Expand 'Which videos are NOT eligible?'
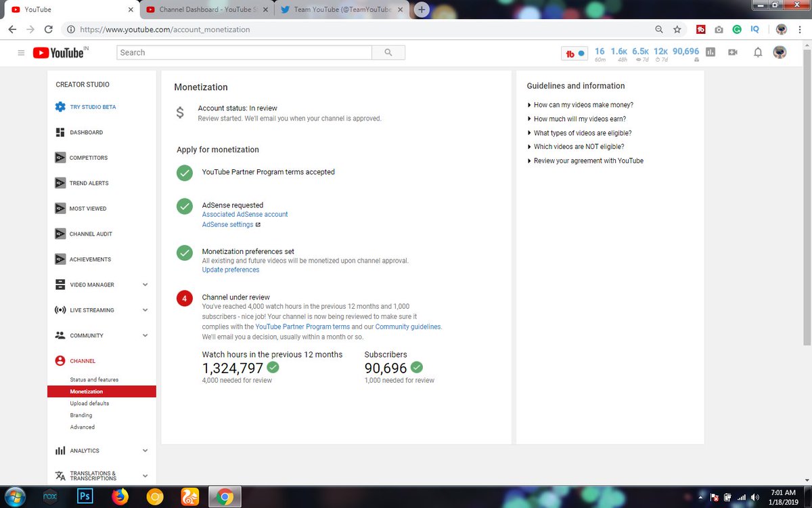Viewport: 812px width, 508px height. (x=579, y=147)
